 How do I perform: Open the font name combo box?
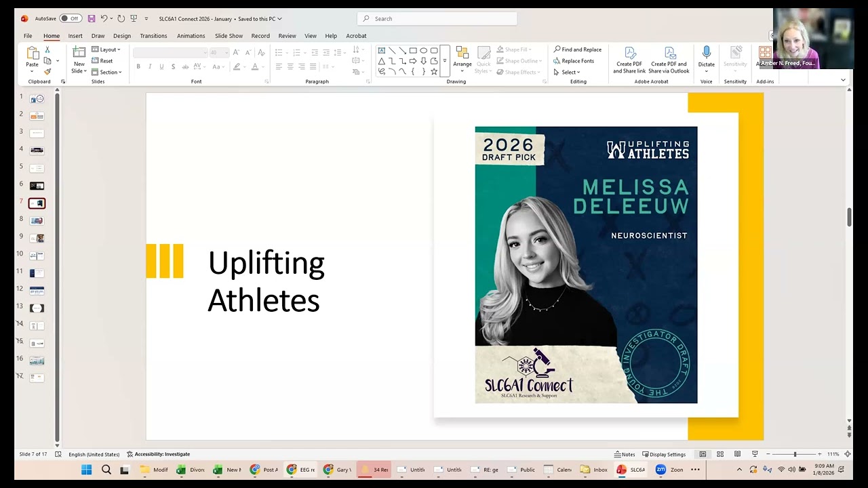(170, 52)
